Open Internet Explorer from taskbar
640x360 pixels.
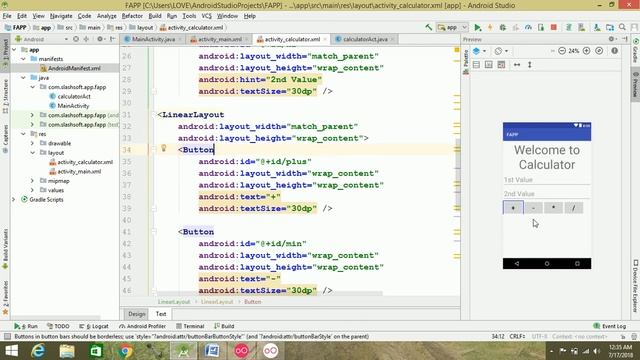38,351
